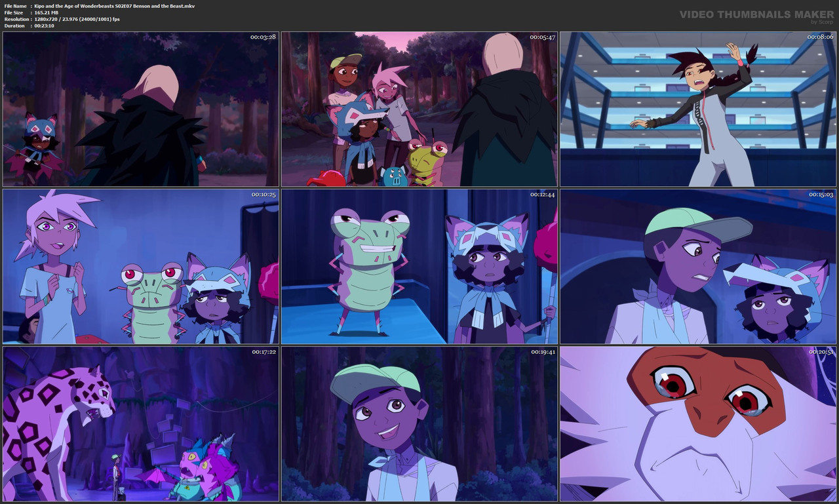This screenshot has width=839, height=504.
Task: Open the thumbnail at timestamp 00:05:47
Action: coord(419,109)
